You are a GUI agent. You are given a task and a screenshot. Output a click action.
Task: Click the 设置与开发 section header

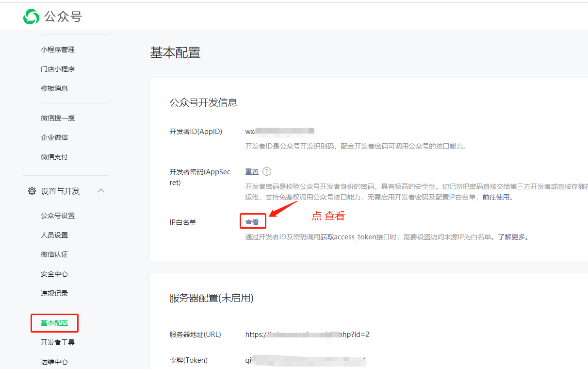pyautogui.click(x=60, y=191)
